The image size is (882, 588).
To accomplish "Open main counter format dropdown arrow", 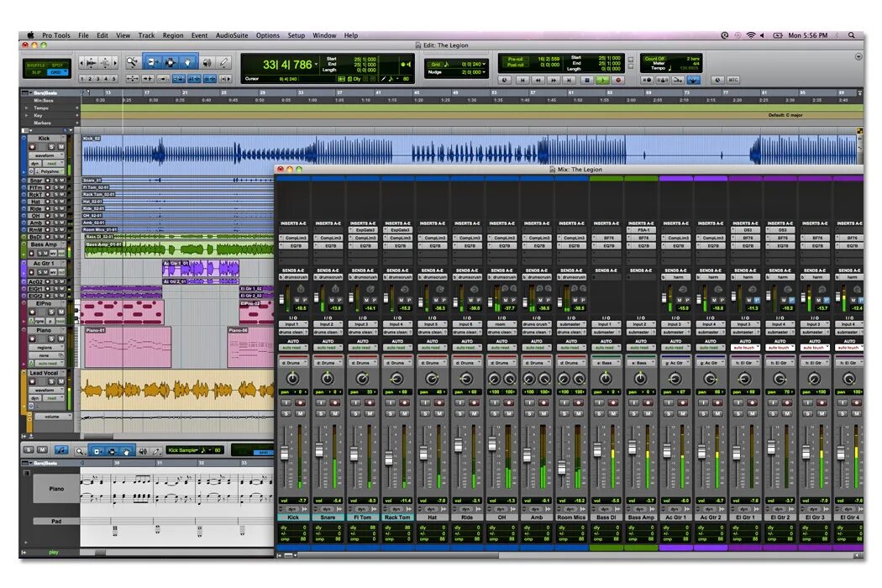I will click(x=316, y=65).
